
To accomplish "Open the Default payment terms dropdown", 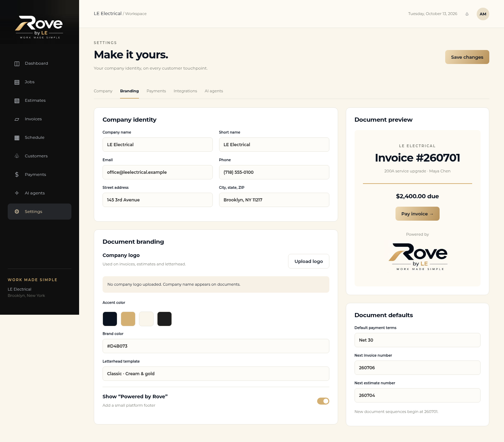I will pos(418,340).
